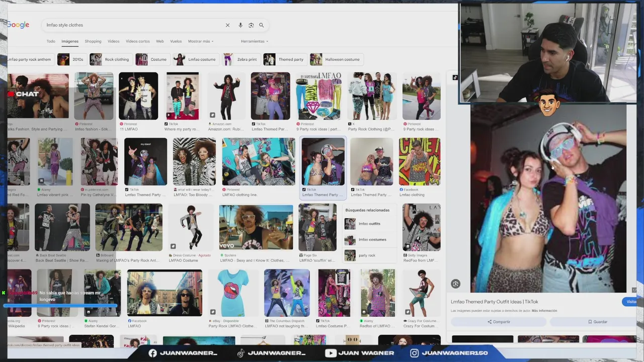Click the Instagram JUANWAGNER150 overlay icon
The image size is (644, 362).
pos(414,353)
